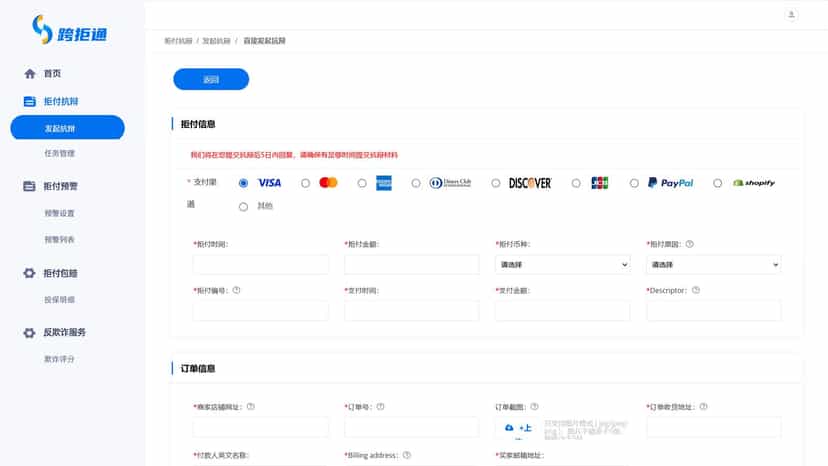This screenshot has width=828, height=466.
Task: Select the Mastercard radio button
Action: 305,183
